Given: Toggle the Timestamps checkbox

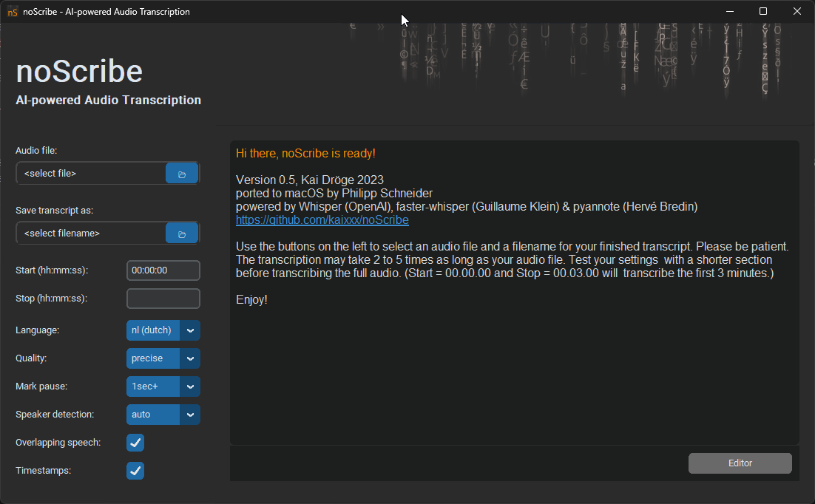Looking at the screenshot, I should [135, 471].
